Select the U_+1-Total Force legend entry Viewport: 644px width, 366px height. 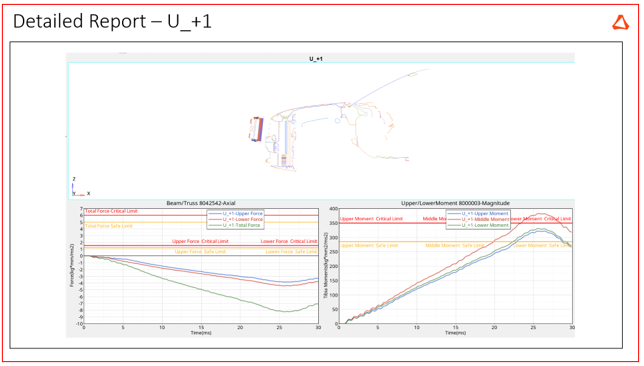point(242,225)
